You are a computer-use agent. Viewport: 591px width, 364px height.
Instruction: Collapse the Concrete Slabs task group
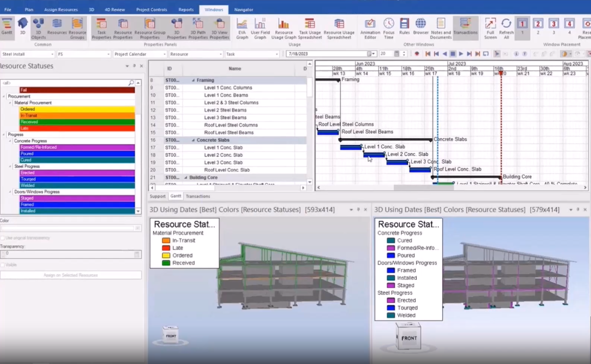193,140
